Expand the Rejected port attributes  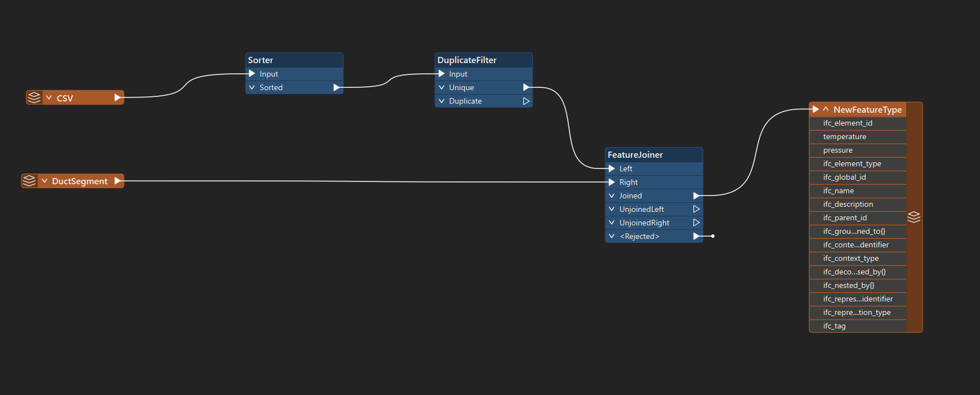(x=612, y=236)
